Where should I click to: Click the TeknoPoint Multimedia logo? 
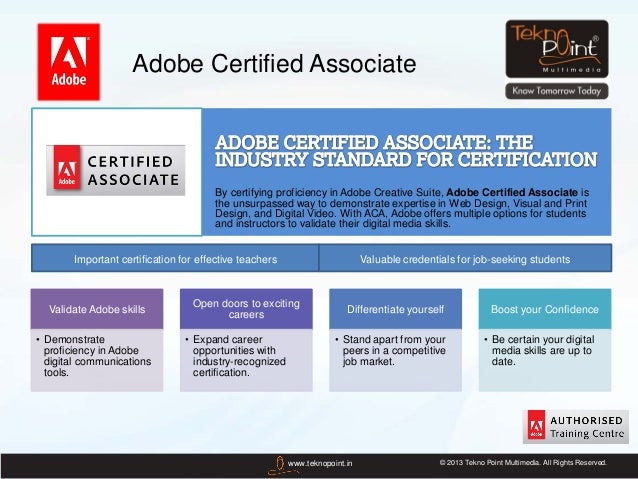pyautogui.click(x=557, y=49)
